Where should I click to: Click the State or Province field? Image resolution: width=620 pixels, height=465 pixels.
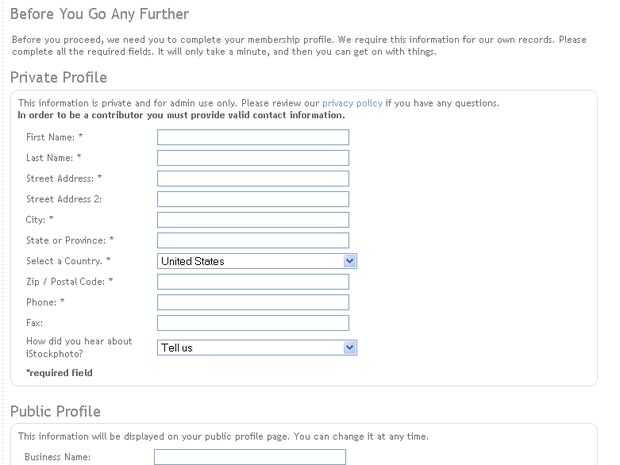[252, 240]
